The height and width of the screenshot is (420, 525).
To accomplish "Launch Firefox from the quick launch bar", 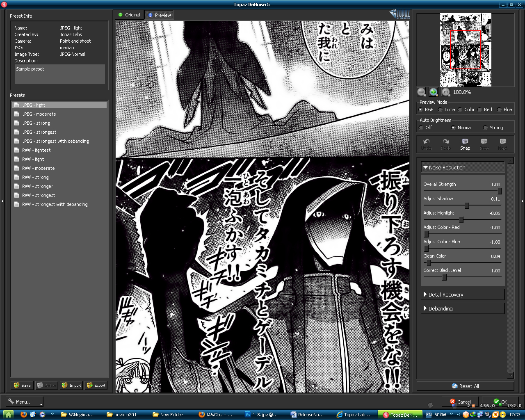I will (x=24, y=415).
